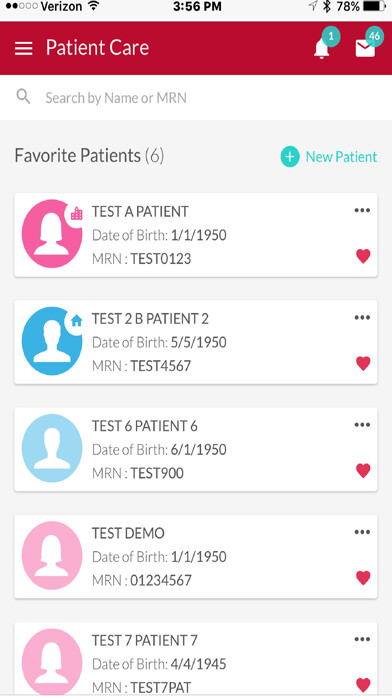Screen dimensions: 392x696
Task: Toggle favorite heart for TEST 2 B PATIENT 2
Action: coord(363,364)
